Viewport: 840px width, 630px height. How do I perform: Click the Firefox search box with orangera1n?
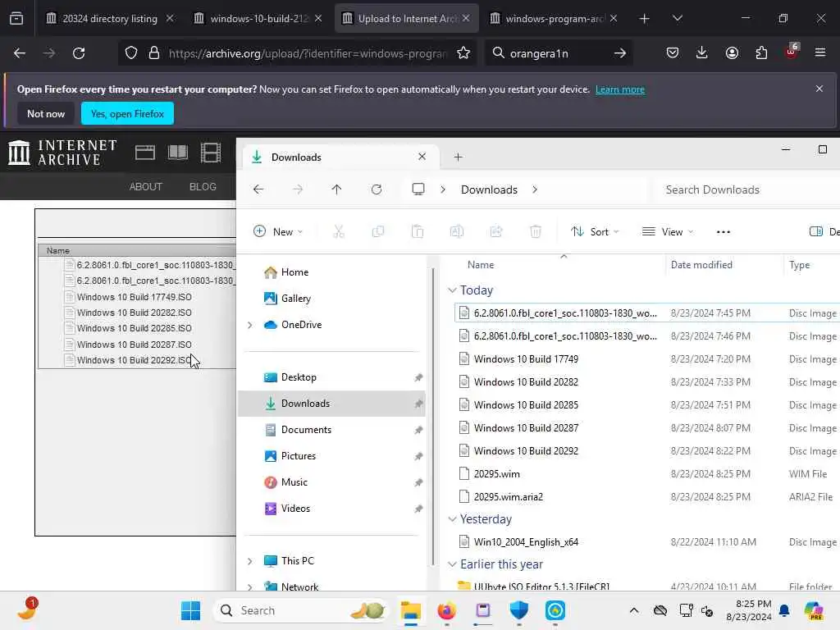[559, 53]
